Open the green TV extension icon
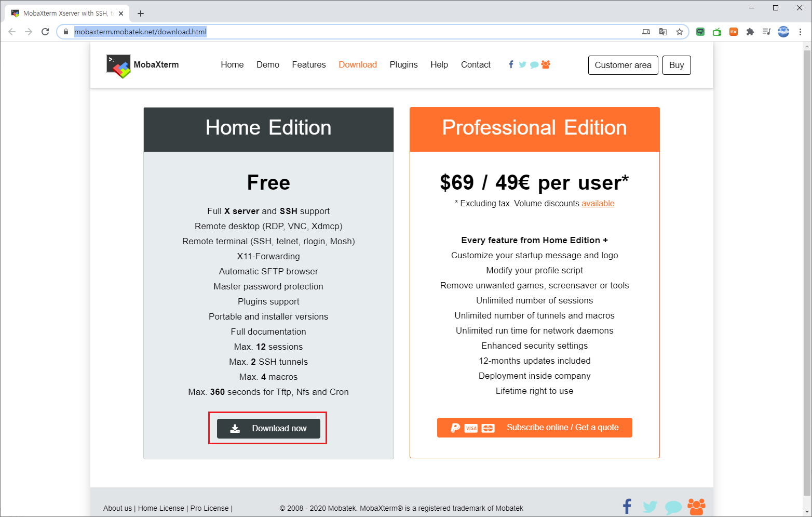This screenshot has height=517, width=812. click(717, 32)
